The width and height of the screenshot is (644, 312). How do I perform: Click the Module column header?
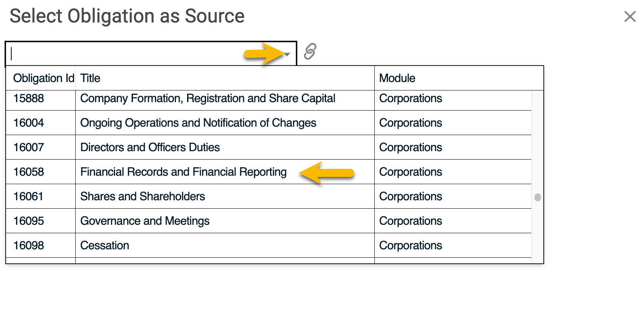397,78
